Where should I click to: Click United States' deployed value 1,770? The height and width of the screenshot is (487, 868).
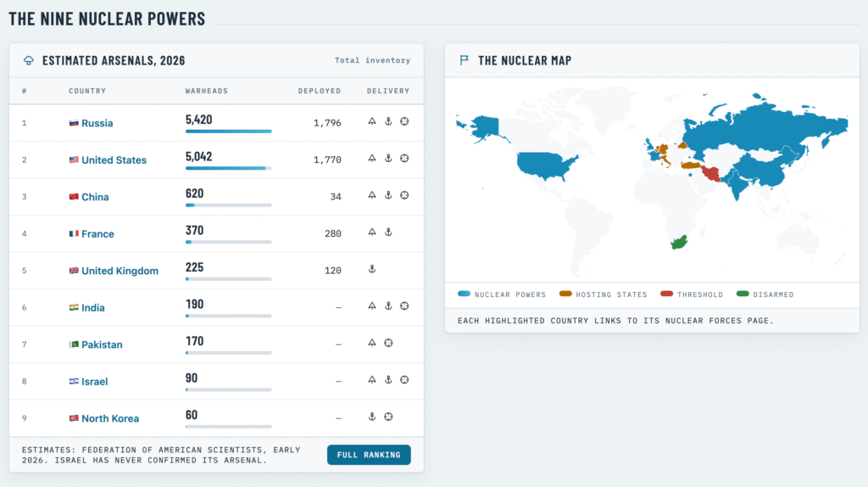pyautogui.click(x=327, y=160)
